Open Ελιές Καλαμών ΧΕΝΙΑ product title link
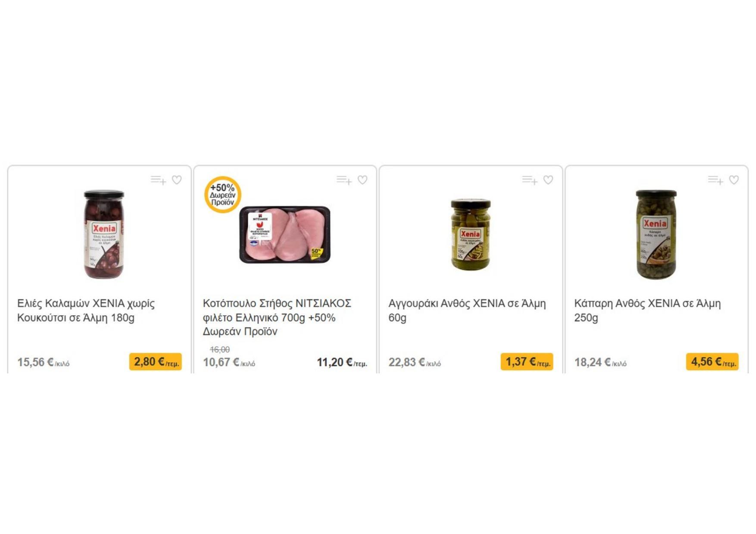 click(x=86, y=310)
